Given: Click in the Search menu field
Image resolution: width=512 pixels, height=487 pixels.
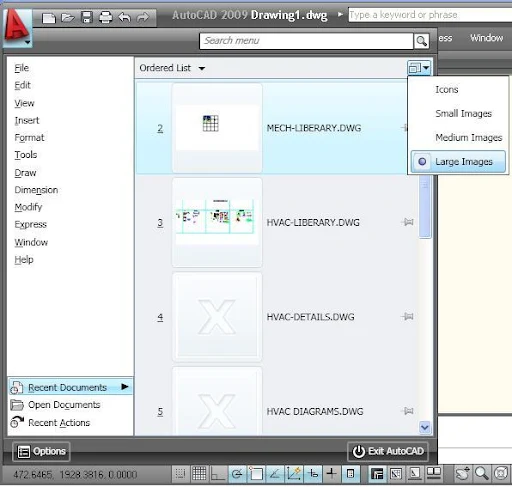Looking at the screenshot, I should [306, 41].
